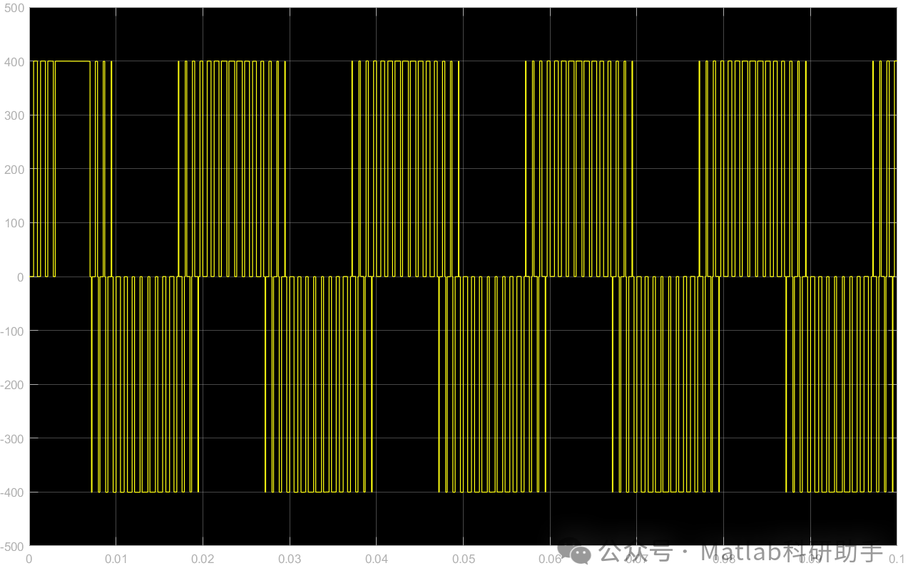Click the 0.04 time axis label
This screenshot has width=913, height=588.
click(x=377, y=559)
